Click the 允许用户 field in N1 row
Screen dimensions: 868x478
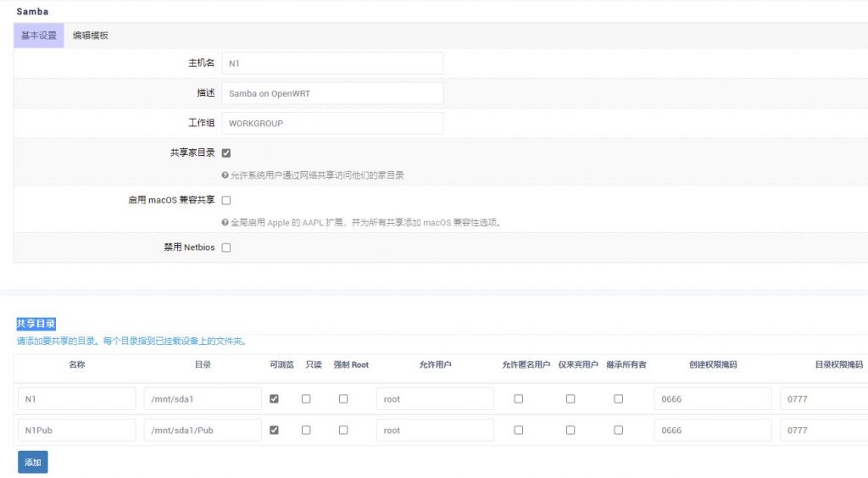[x=435, y=399]
